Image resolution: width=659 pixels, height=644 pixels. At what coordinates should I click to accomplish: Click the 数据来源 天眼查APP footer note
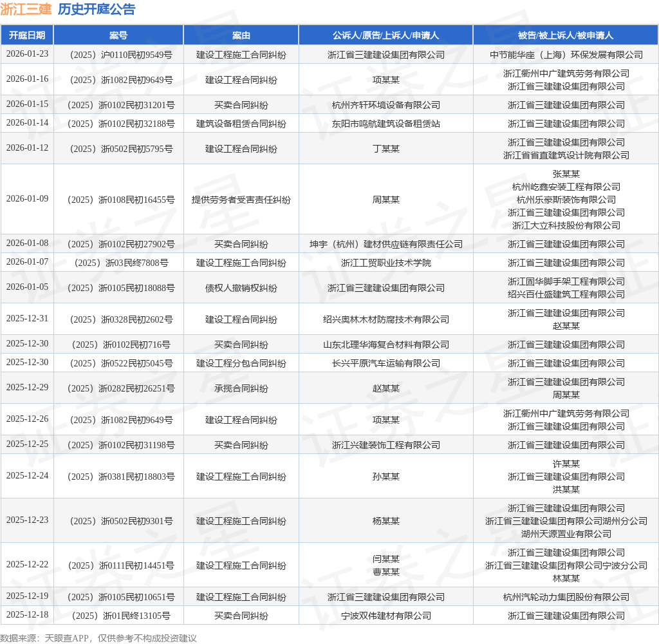click(98, 638)
